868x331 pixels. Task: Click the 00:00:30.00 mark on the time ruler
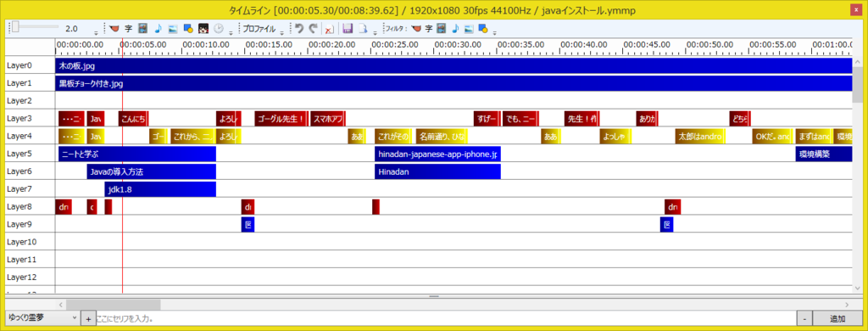tap(458, 44)
